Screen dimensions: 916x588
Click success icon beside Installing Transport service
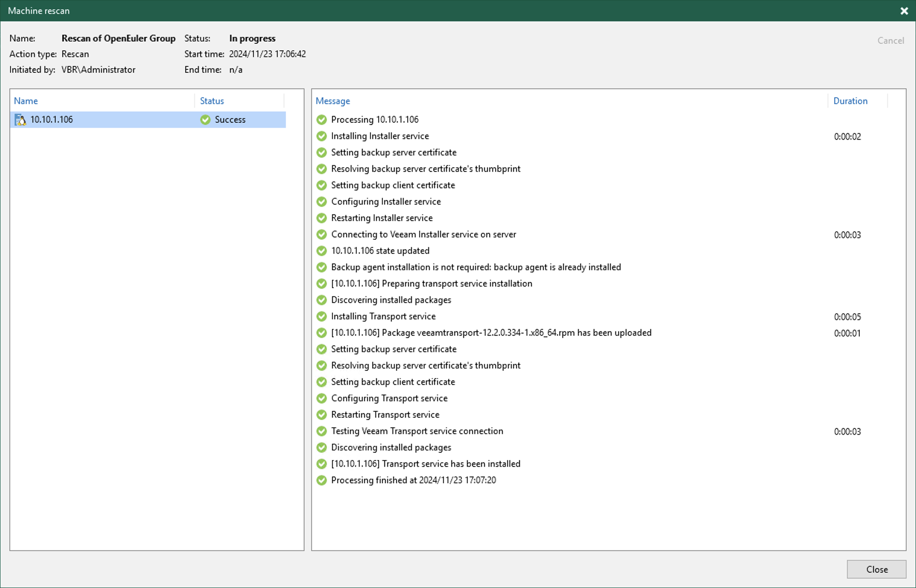coord(322,316)
